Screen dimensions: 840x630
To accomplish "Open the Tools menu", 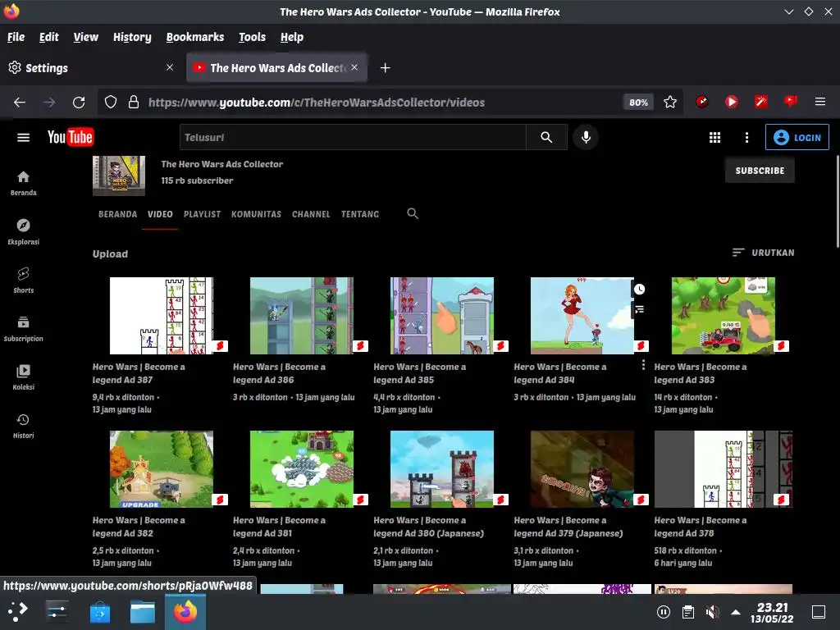I will point(253,37).
